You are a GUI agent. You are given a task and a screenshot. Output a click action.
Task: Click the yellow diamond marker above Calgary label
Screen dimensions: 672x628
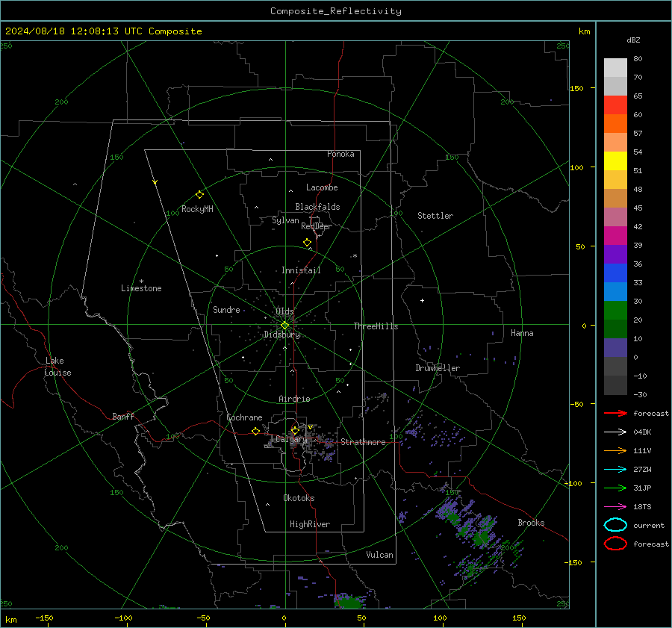tap(295, 430)
